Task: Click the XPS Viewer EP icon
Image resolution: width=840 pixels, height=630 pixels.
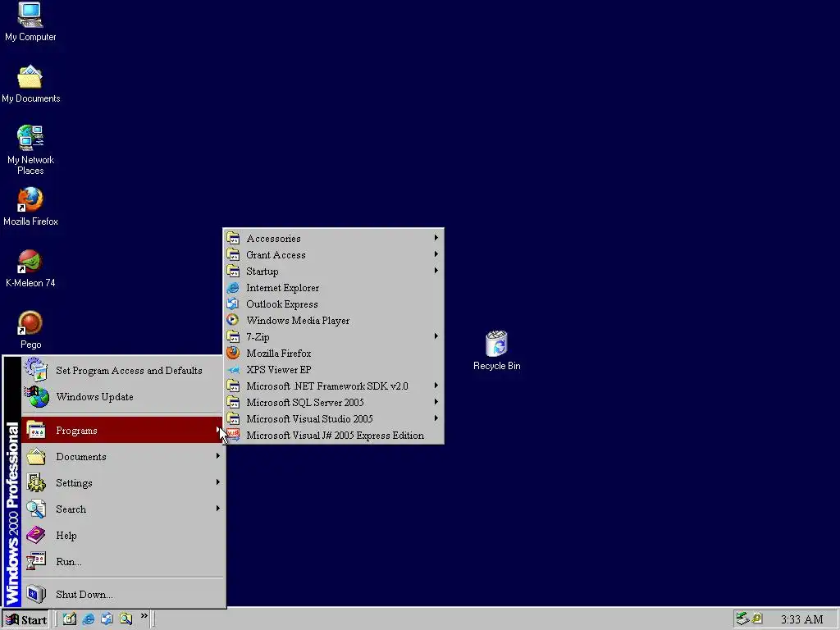Action: (x=232, y=370)
